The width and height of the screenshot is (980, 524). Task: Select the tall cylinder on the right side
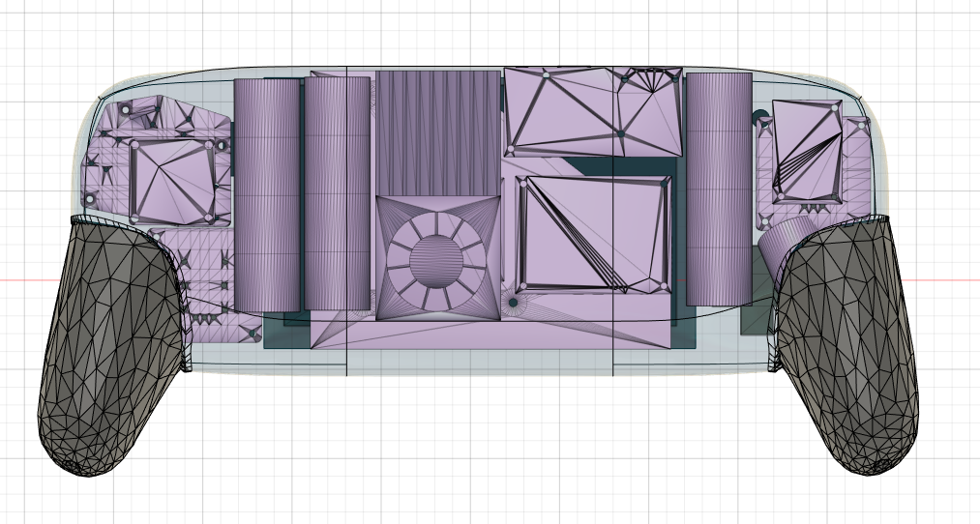[x=719, y=189]
